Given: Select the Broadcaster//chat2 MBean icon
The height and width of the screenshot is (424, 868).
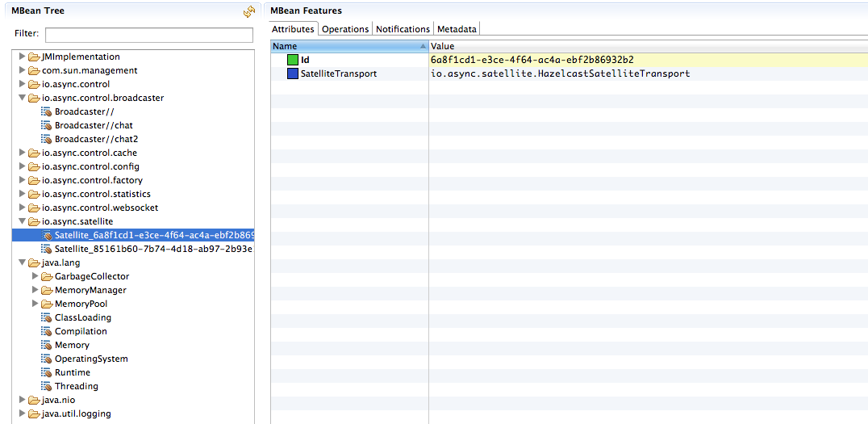Looking at the screenshot, I should pyautogui.click(x=47, y=139).
